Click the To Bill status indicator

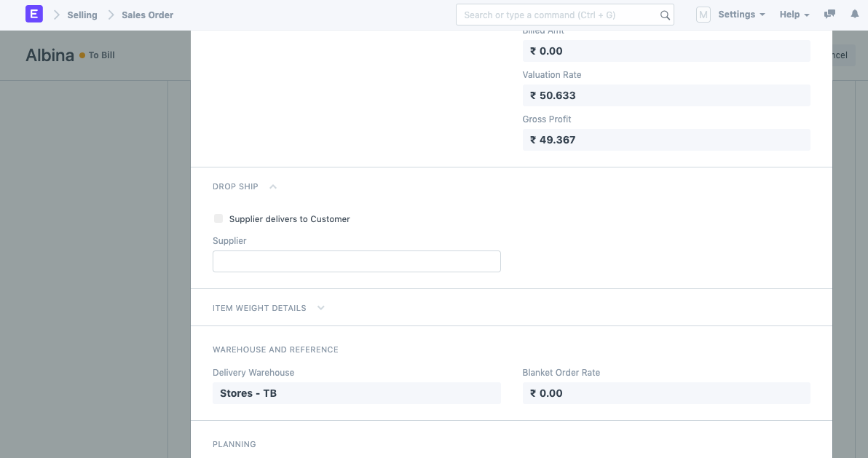point(97,55)
